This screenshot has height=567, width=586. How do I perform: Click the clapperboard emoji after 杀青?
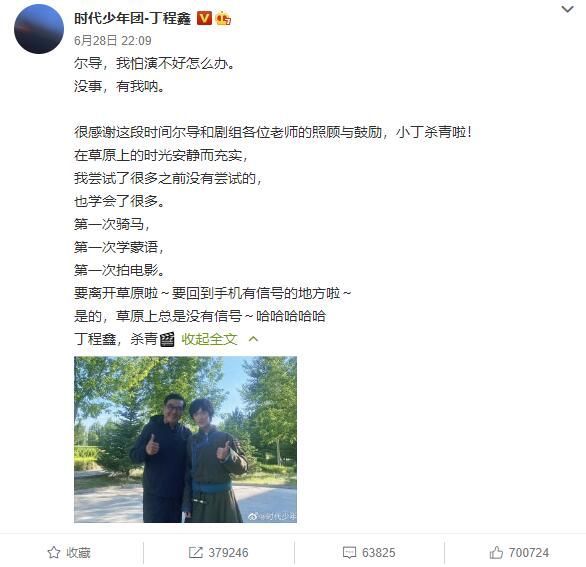click(167, 339)
